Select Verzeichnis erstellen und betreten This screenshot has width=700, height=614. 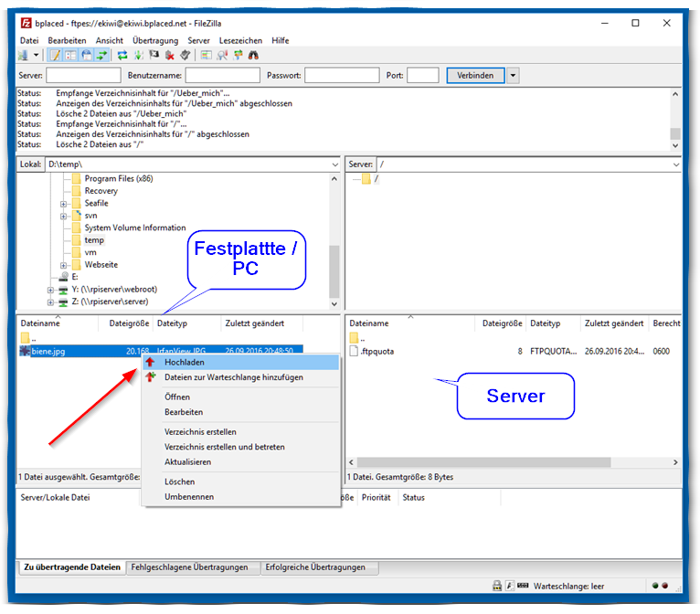click(x=240, y=447)
